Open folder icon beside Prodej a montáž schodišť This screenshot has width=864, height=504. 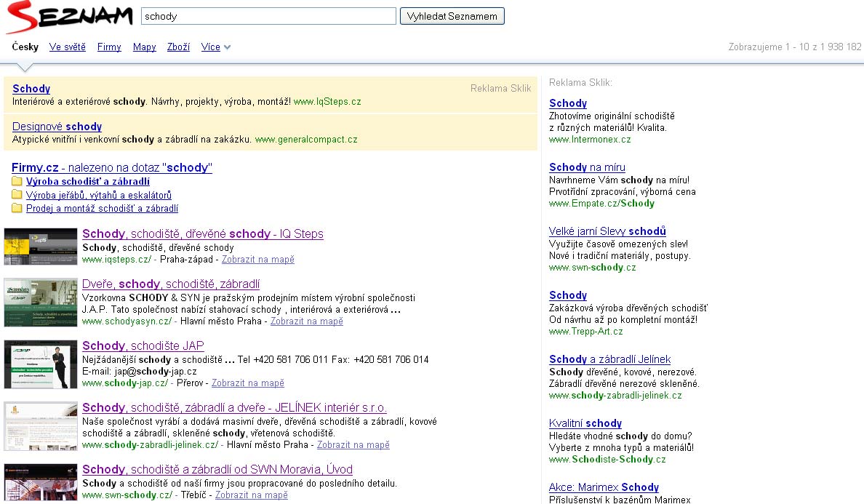pos(17,208)
